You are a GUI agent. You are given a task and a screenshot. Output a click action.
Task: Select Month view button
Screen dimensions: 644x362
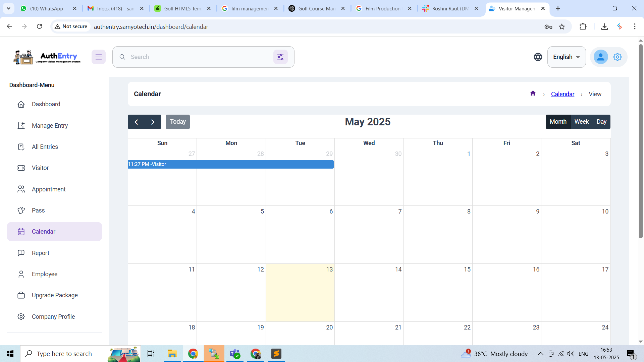[558, 122]
